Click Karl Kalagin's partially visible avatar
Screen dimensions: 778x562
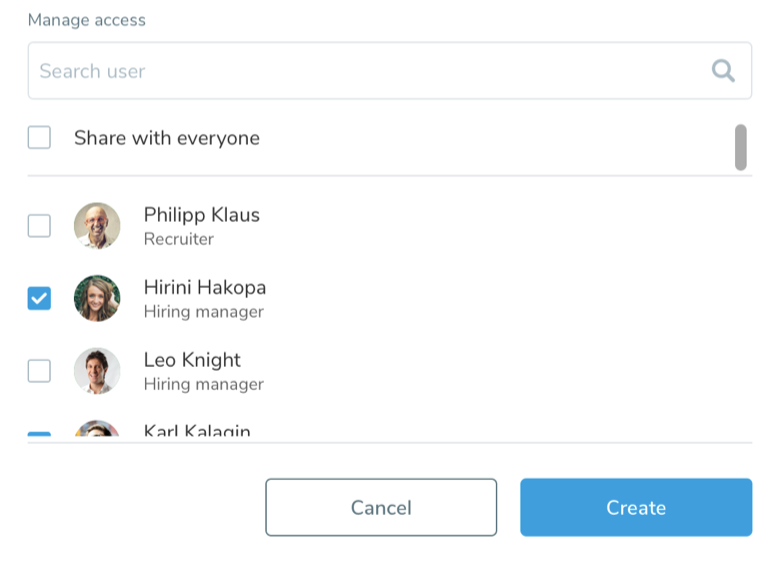(97, 431)
